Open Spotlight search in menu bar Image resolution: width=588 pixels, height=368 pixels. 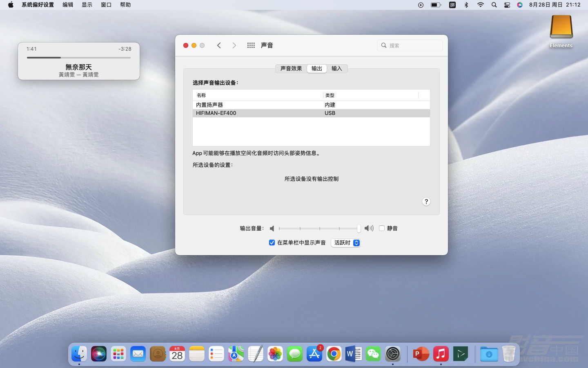tap(494, 5)
